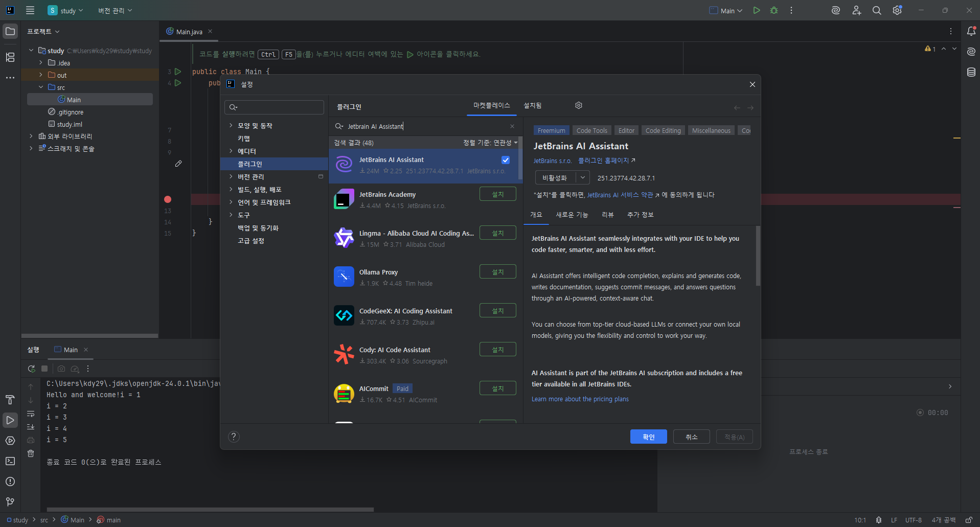Toggle the breakpoint in the editor gutter
This screenshot has height=527, width=980.
(x=168, y=199)
